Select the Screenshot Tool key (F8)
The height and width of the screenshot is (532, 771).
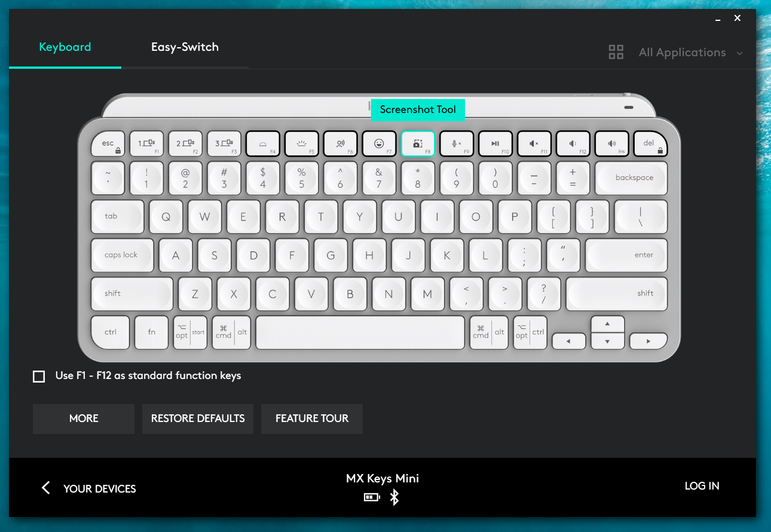418,143
